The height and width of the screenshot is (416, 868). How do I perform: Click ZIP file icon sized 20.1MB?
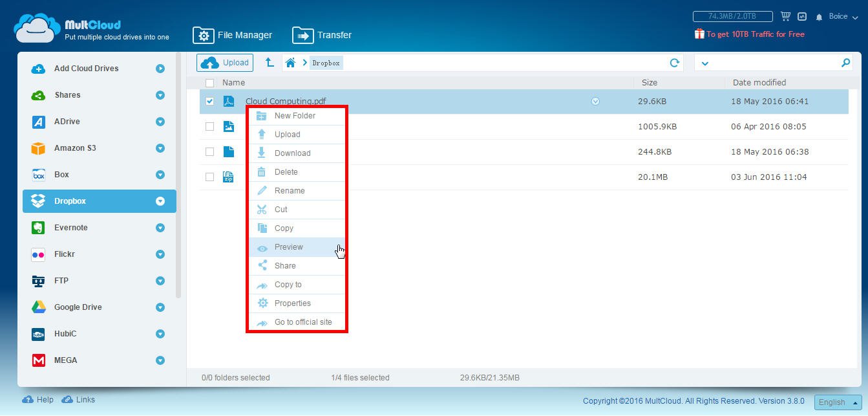coord(229,177)
